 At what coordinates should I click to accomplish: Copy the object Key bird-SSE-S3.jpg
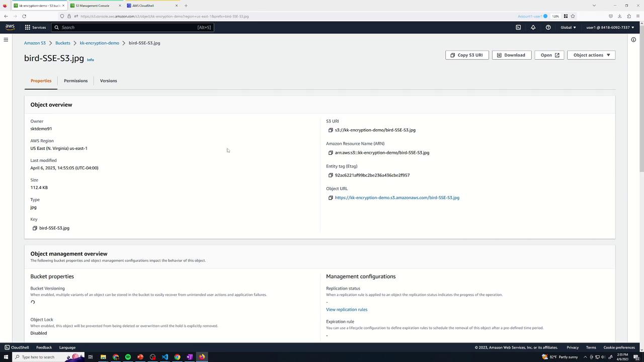35,228
